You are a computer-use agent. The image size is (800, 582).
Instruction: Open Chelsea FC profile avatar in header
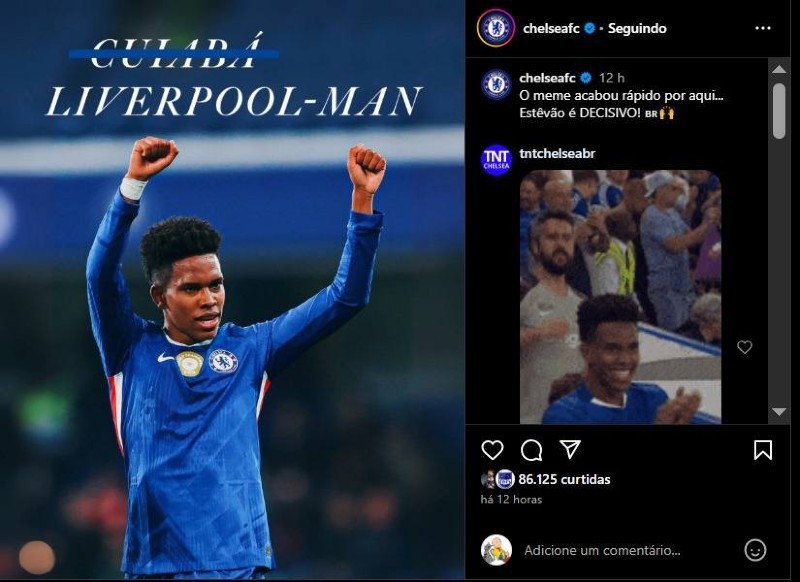(496, 28)
